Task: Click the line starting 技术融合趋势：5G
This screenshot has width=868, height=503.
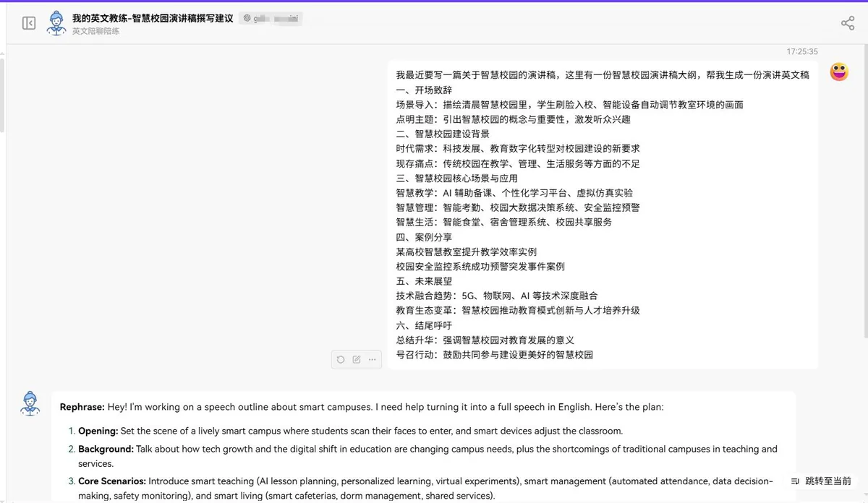Action: pyautogui.click(x=497, y=296)
